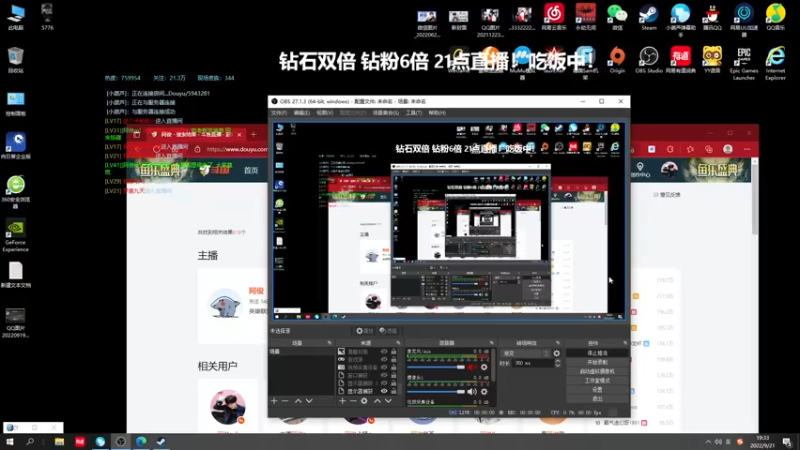Click the mixer panel vertical scrollbar
800x450 pixels.
click(x=493, y=365)
